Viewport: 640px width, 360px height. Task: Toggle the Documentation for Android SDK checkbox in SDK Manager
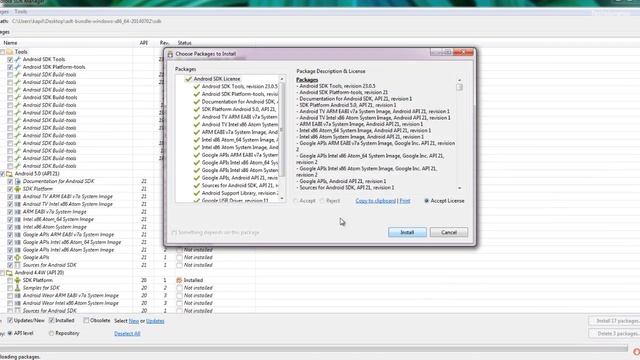click(10, 181)
